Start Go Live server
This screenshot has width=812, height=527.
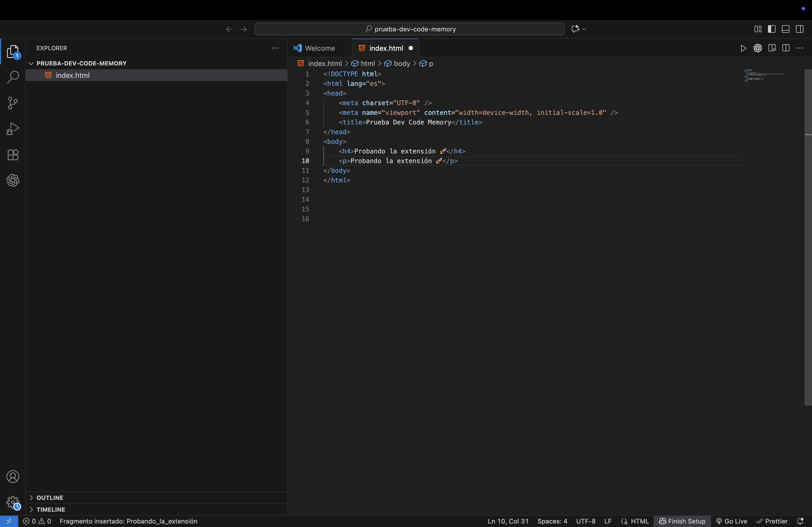point(731,521)
